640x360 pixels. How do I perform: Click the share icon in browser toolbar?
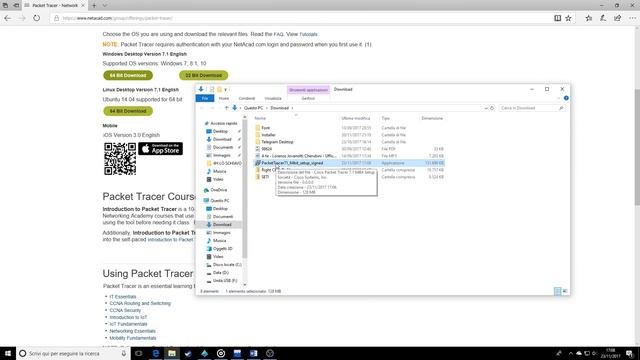pos(618,18)
